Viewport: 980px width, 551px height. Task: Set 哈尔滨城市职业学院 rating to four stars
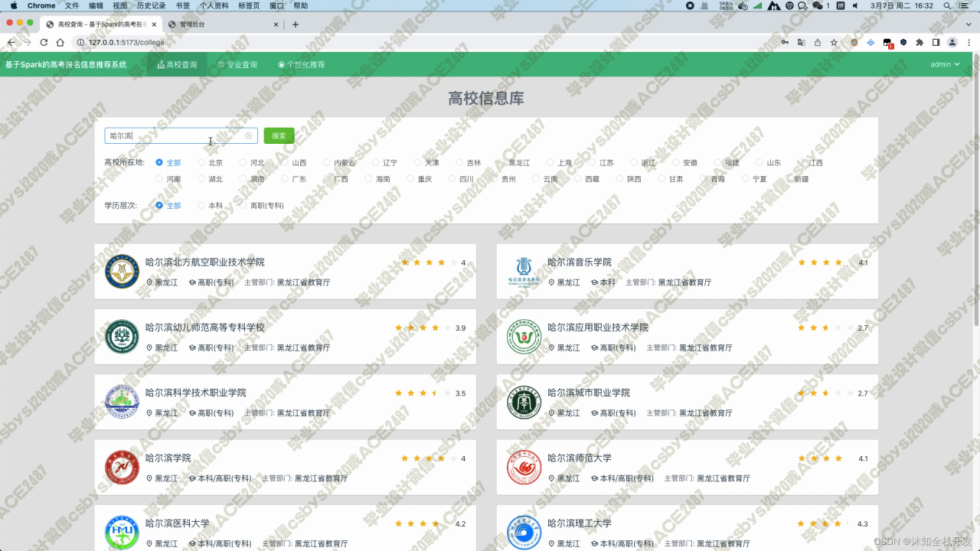[x=837, y=393]
